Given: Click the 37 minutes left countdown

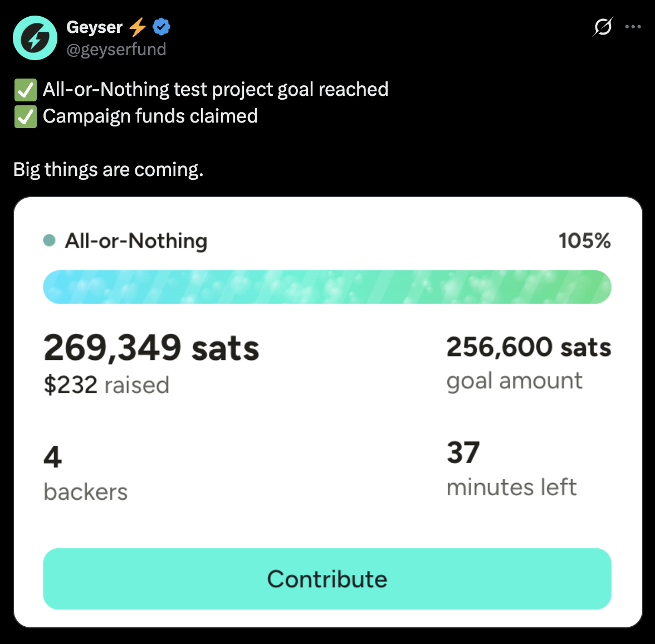Looking at the screenshot, I should [x=463, y=452].
